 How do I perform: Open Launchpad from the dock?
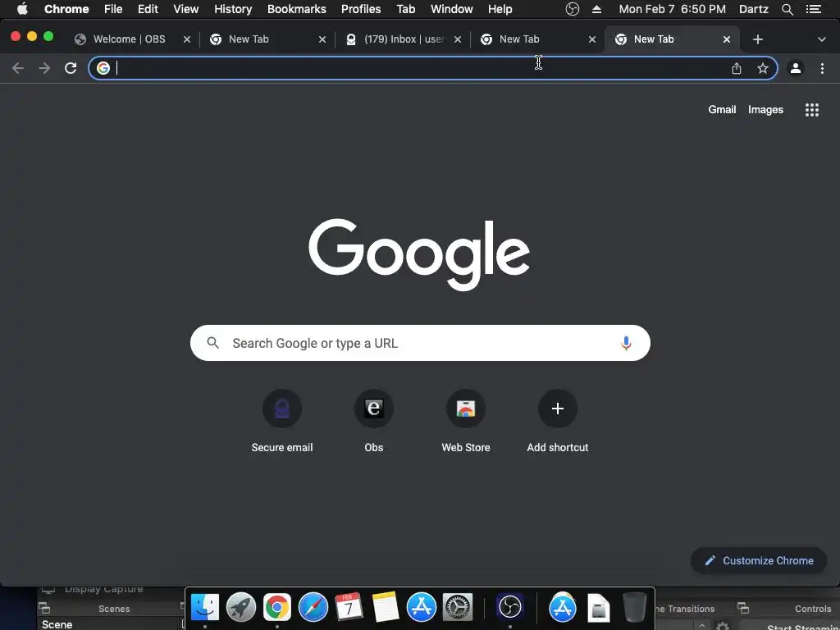[x=241, y=608]
